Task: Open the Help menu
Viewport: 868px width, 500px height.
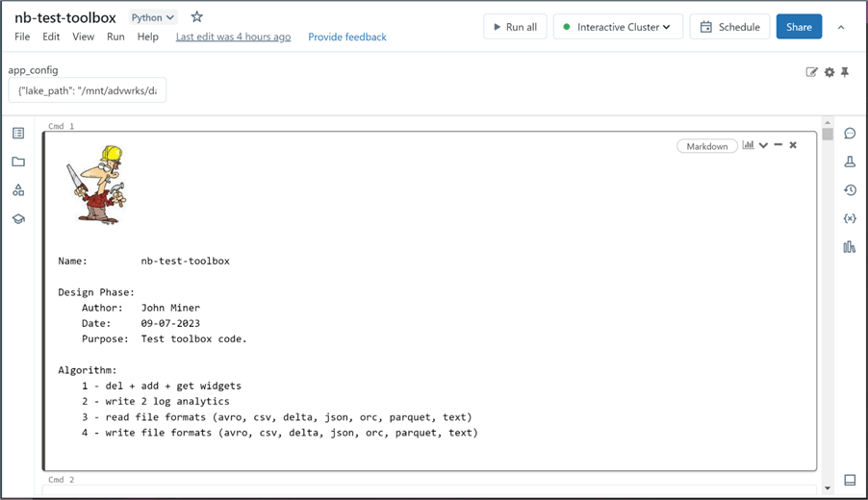Action: pyautogui.click(x=148, y=37)
